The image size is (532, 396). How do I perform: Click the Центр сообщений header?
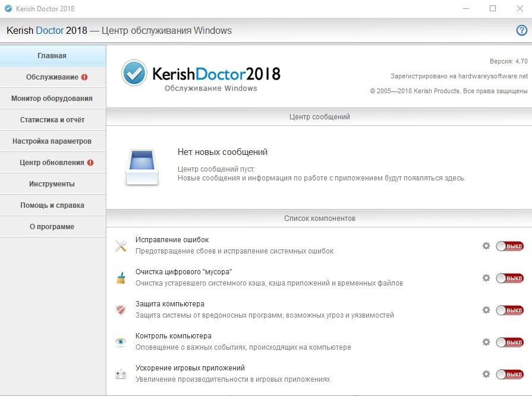click(319, 117)
